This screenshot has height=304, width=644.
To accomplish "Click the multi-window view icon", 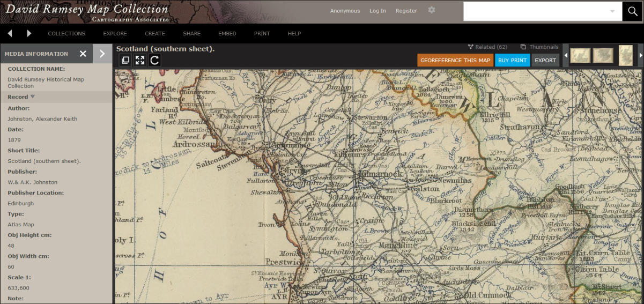I will click(x=125, y=60).
